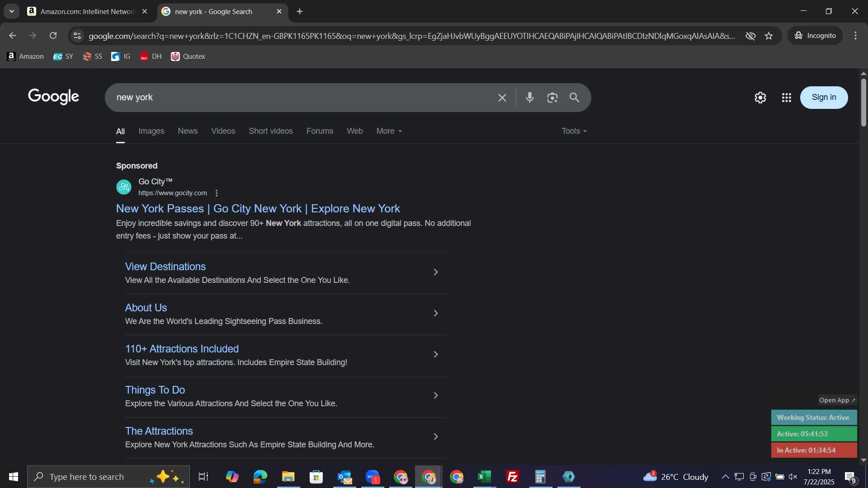Reload the Google search page

pyautogui.click(x=53, y=36)
